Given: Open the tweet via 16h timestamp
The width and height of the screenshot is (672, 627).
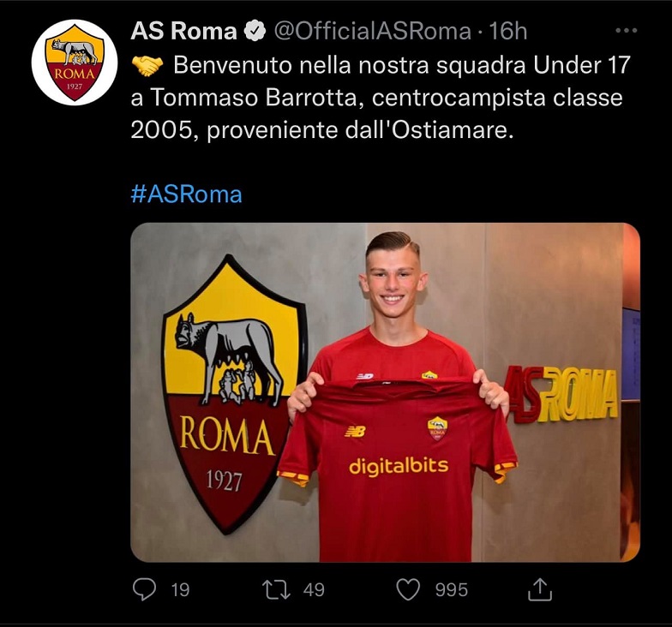Looking at the screenshot, I should pyautogui.click(x=508, y=31).
